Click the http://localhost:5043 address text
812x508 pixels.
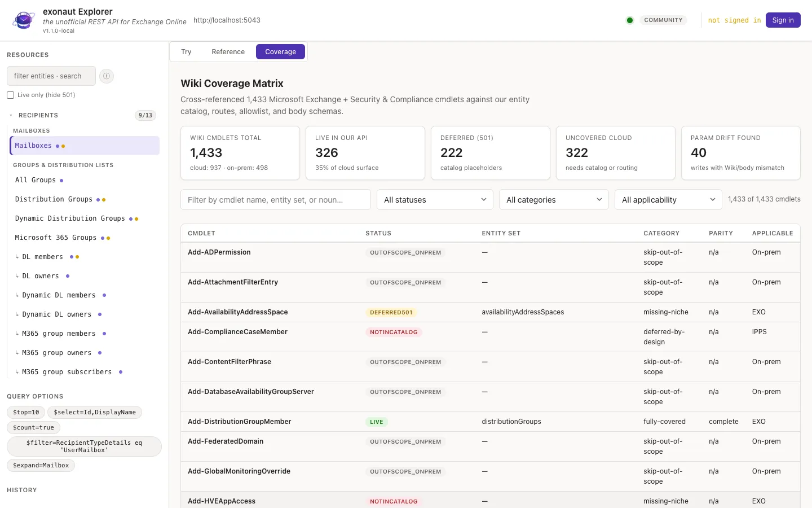pyautogui.click(x=227, y=20)
